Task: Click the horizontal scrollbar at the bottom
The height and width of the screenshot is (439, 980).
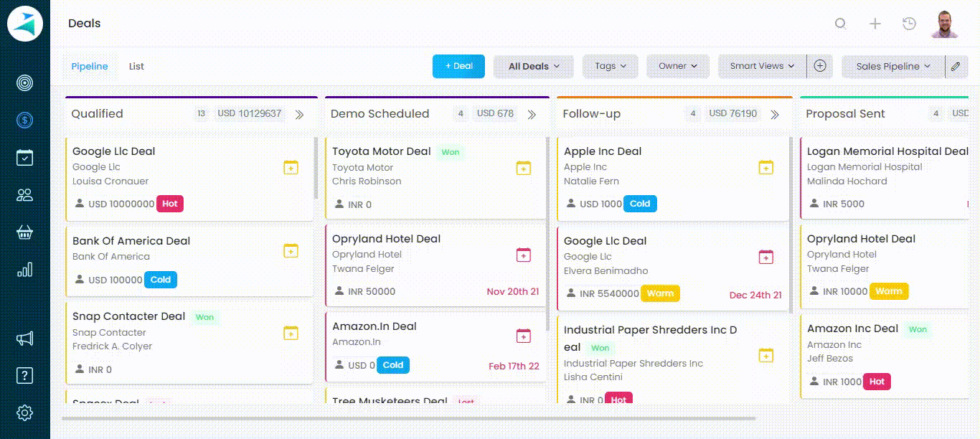Action: (408, 418)
